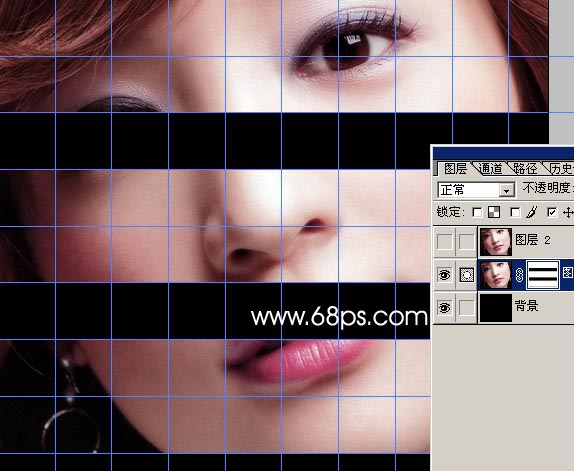Select the black 背景 layer thumbnail
The height and width of the screenshot is (471, 574).
click(x=496, y=308)
